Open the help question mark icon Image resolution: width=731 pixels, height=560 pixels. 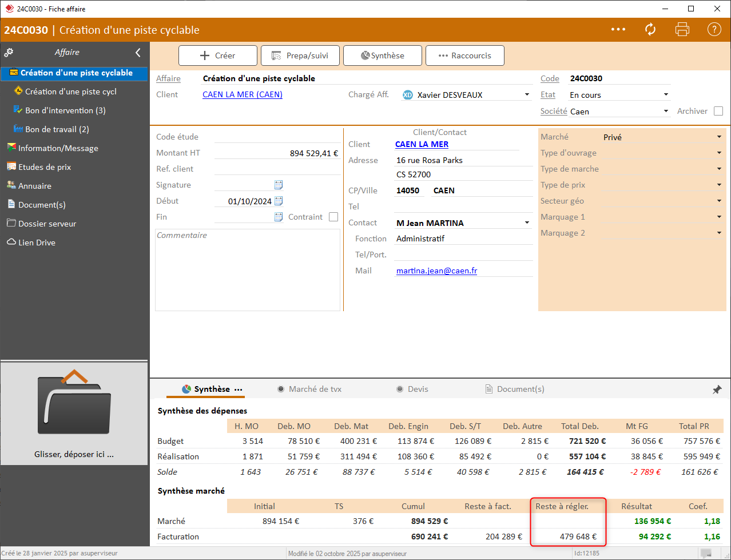(x=714, y=30)
